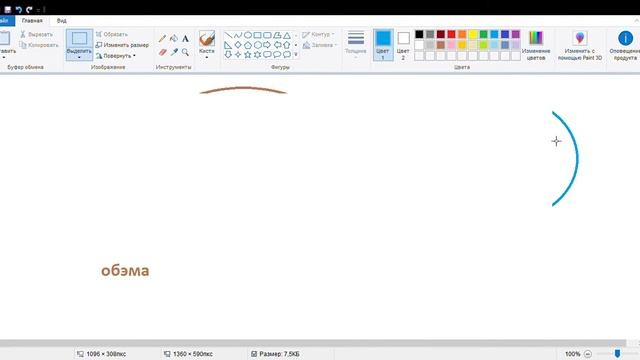Pick the triangle shape
The height and width of the screenshot is (360, 640).
point(287,35)
